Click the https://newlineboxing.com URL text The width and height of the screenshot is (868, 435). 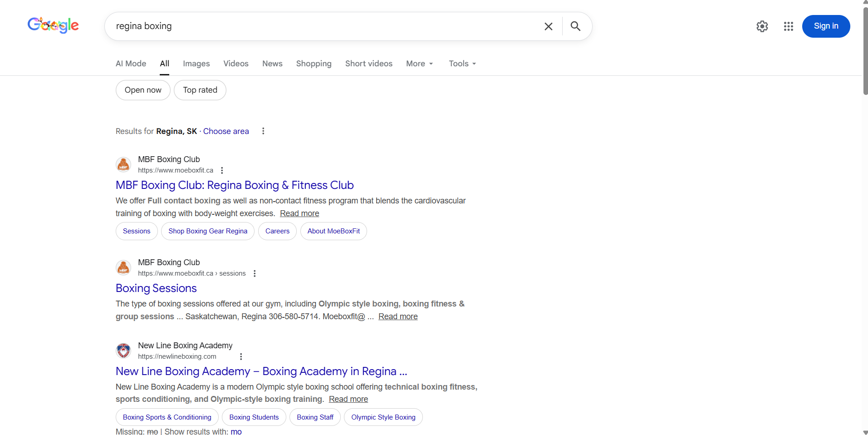(177, 356)
